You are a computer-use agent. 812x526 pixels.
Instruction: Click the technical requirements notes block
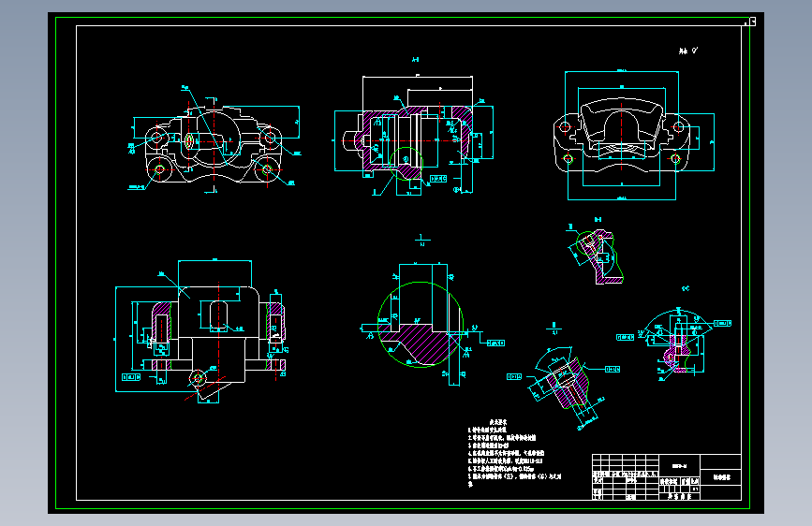515,454
